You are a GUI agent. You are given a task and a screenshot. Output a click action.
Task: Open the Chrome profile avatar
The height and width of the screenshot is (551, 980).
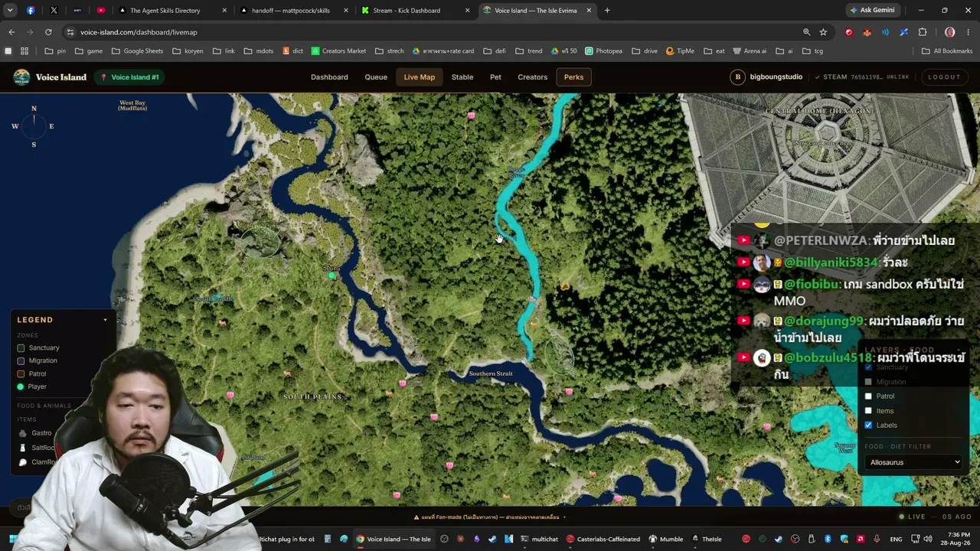949,32
